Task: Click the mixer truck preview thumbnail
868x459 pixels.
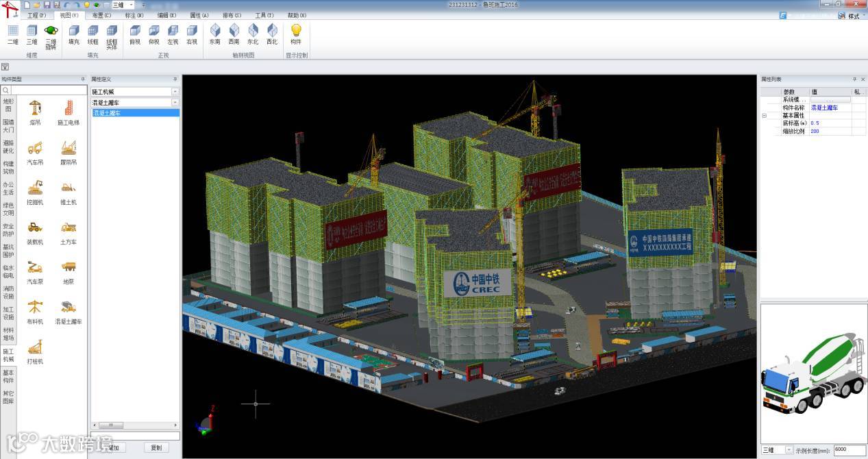Action: 813,373
